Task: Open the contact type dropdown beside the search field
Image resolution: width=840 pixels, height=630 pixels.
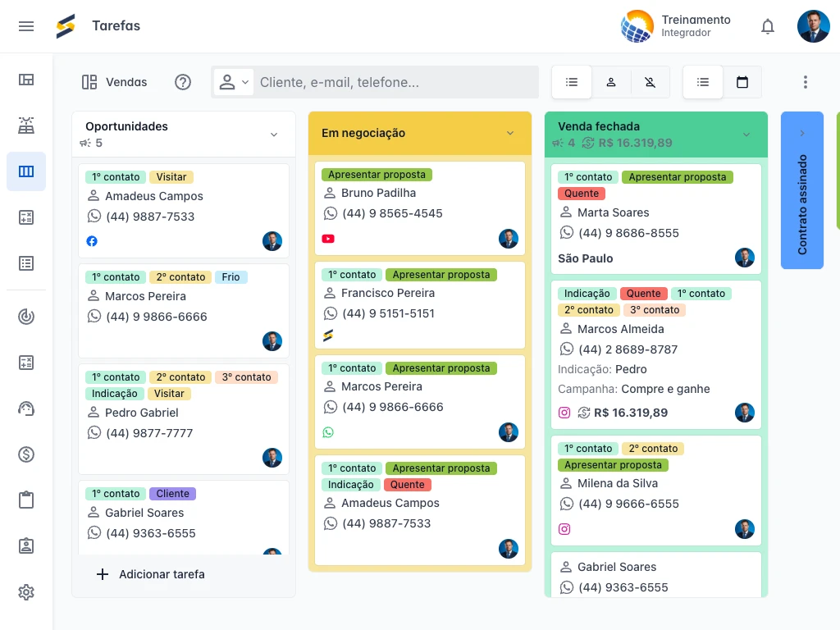Action: point(232,82)
